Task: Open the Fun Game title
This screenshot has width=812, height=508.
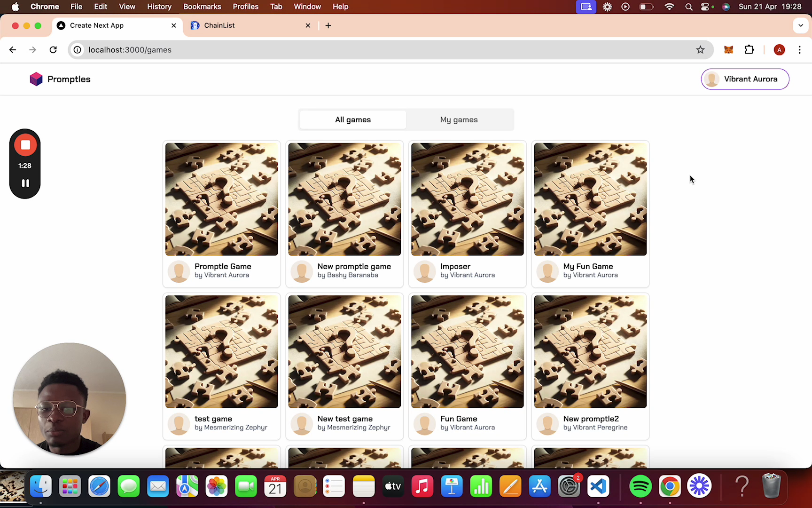Action: pyautogui.click(x=459, y=419)
